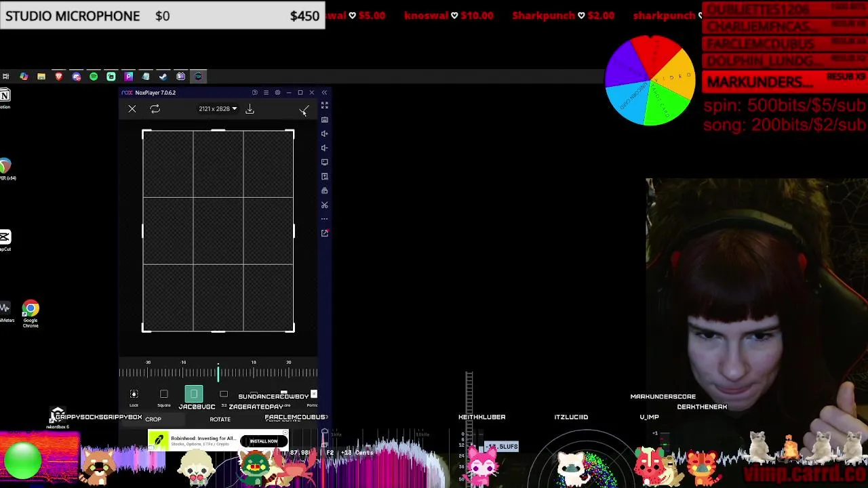Confirm crop with the checkmark icon
This screenshot has height=488, width=868.
[304, 110]
